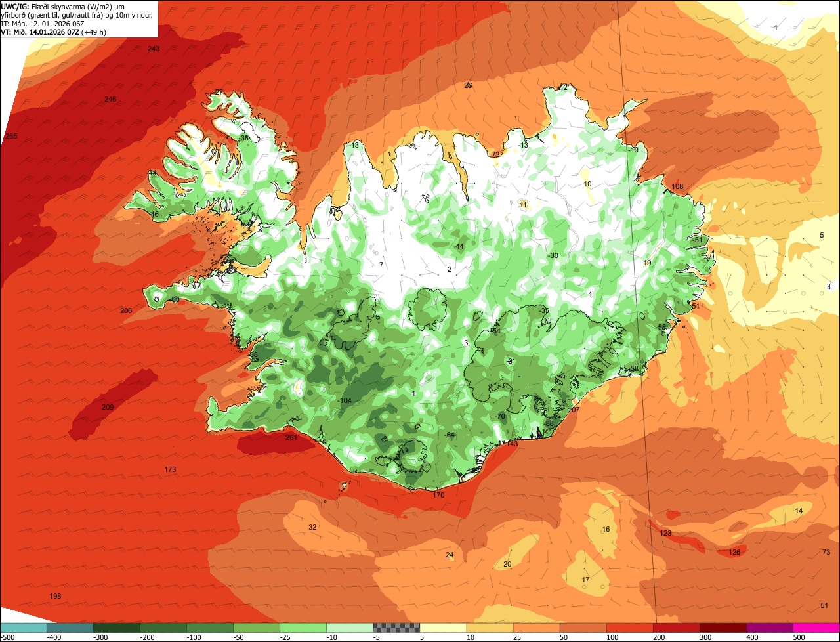Viewport: 840px width, 642px height.
Task: Click the legend swatch between 400 and 500
Action: [x=770, y=628]
